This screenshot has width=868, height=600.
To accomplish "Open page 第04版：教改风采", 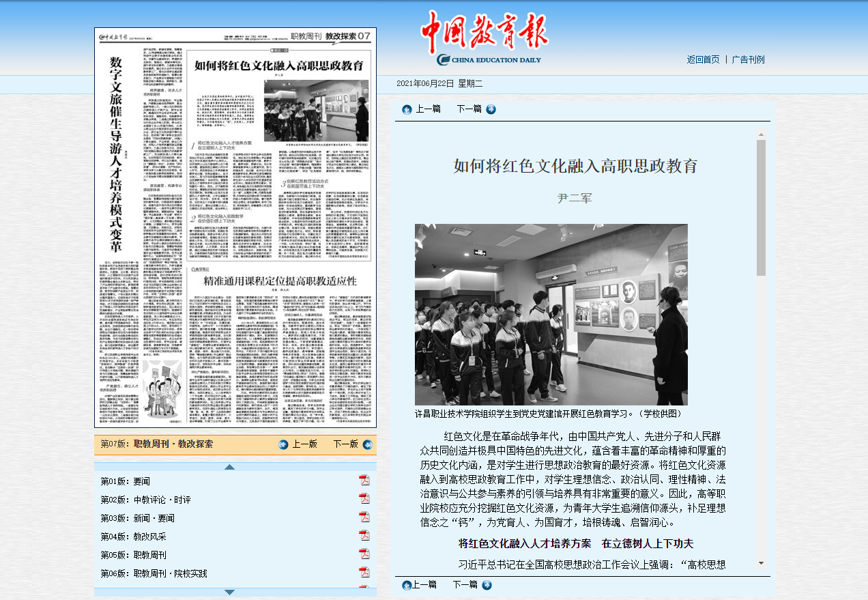I will (134, 537).
